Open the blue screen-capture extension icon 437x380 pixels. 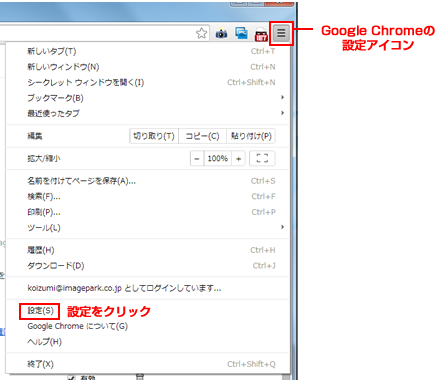coord(241,33)
